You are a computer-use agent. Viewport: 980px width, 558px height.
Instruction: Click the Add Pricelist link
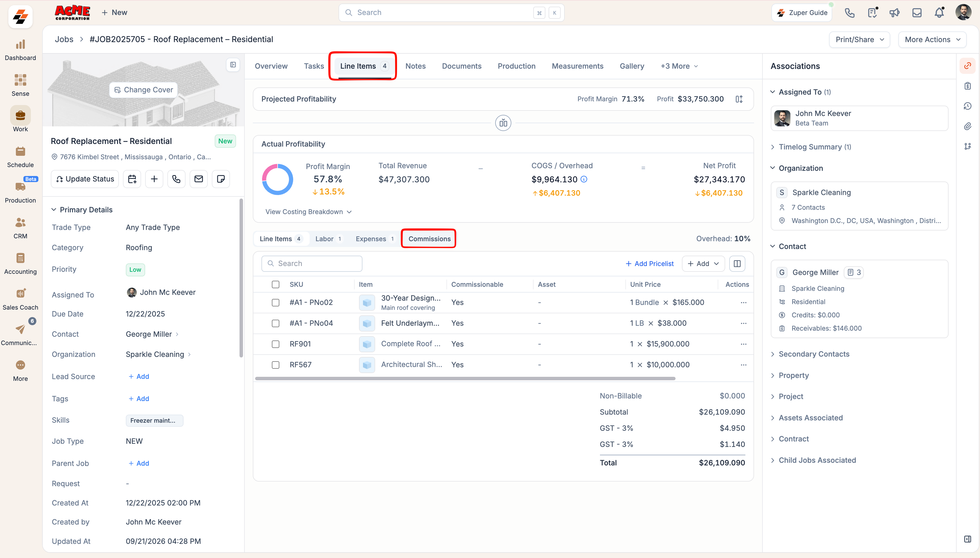(x=650, y=264)
